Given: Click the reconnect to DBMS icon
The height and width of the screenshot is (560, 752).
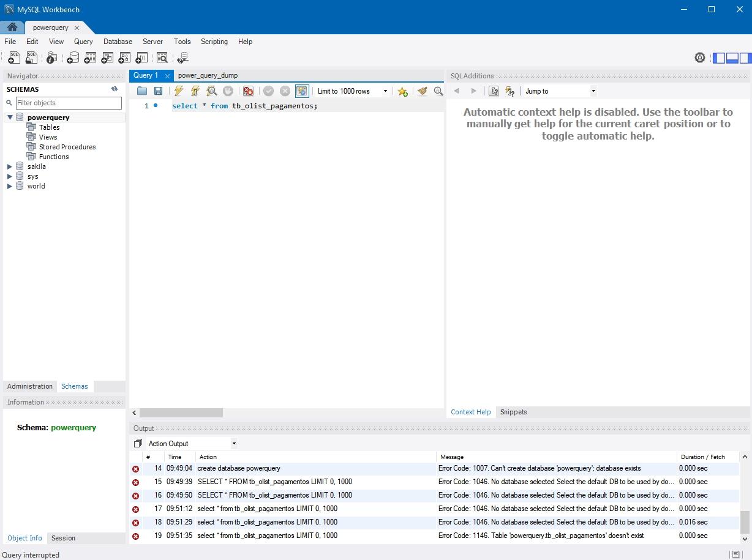Looking at the screenshot, I should [x=182, y=58].
